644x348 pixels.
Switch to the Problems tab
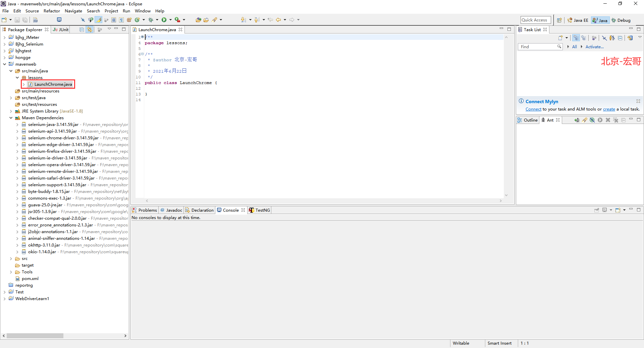click(145, 210)
